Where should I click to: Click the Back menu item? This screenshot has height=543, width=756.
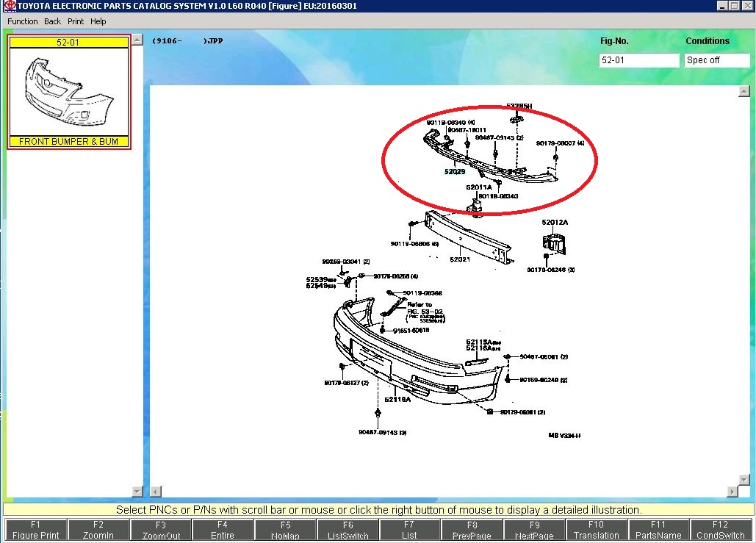52,21
